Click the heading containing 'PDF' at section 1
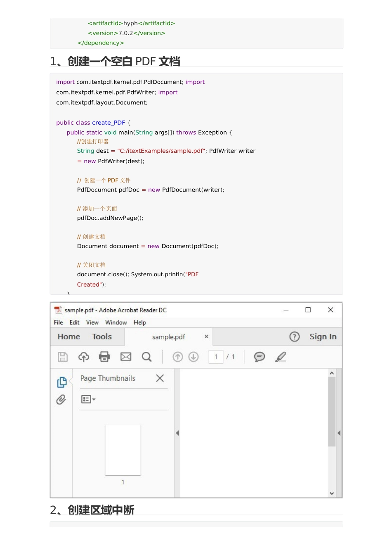Image resolution: width=392 pixels, height=555 pixels. pos(115,62)
